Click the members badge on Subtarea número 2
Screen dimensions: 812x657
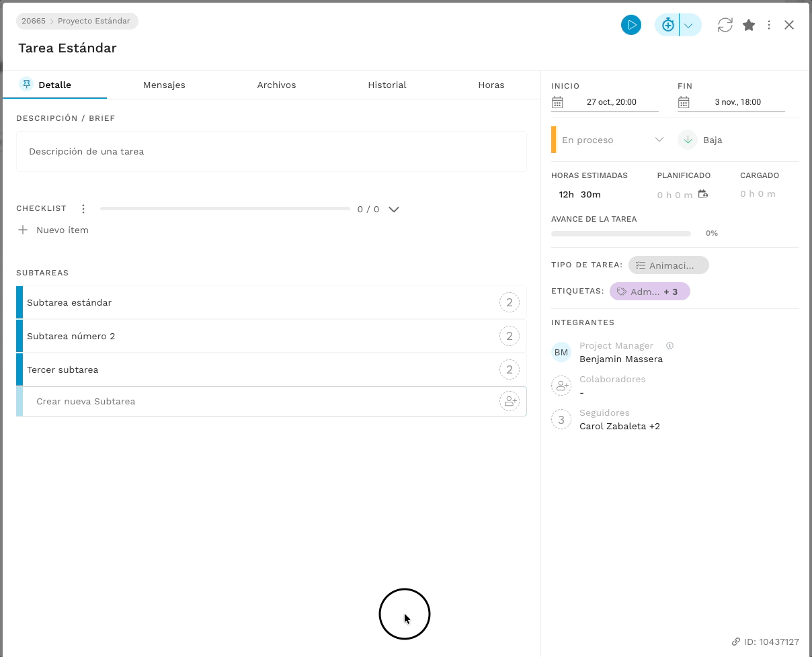pyautogui.click(x=510, y=336)
